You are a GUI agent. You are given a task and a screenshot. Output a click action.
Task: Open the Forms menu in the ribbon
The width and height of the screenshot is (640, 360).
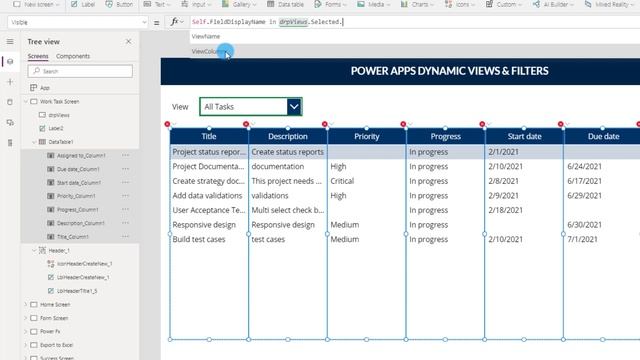pos(330,4)
